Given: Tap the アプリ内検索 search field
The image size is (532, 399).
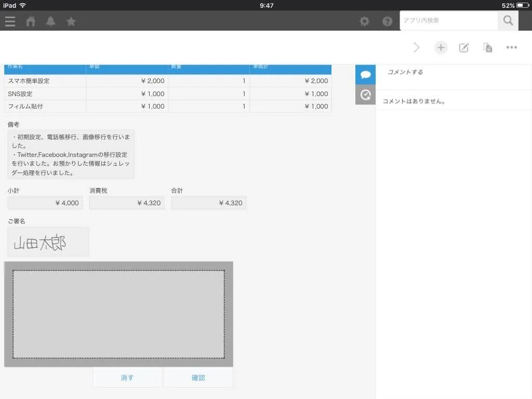Looking at the screenshot, I should tap(448, 21).
